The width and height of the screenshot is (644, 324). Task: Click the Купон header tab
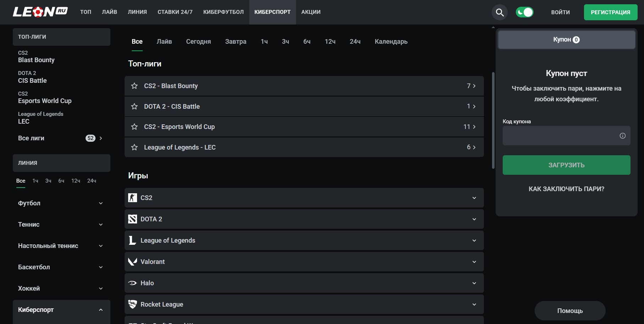(567, 40)
